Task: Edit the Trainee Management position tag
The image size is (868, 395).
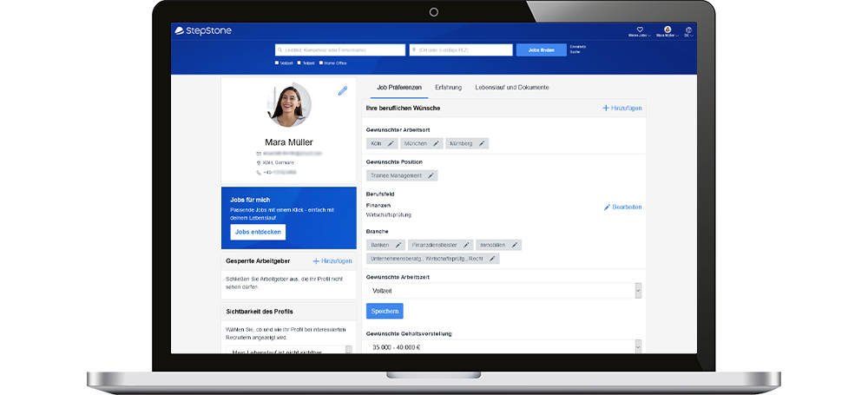Action: pos(431,175)
